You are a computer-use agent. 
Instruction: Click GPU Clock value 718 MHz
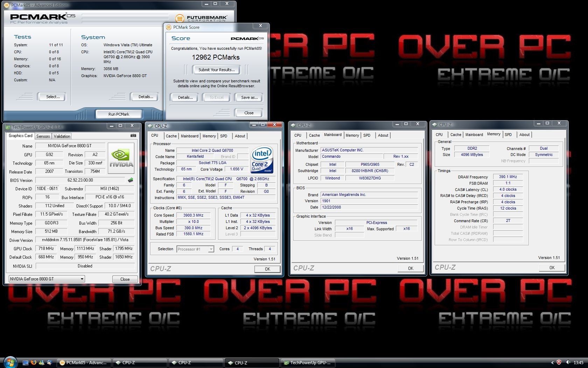[x=46, y=248]
